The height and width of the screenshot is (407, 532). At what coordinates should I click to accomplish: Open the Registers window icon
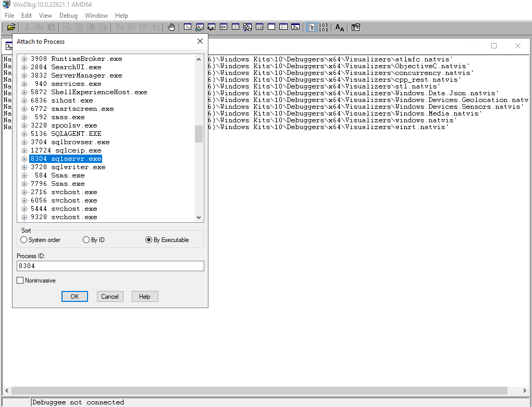224,27
